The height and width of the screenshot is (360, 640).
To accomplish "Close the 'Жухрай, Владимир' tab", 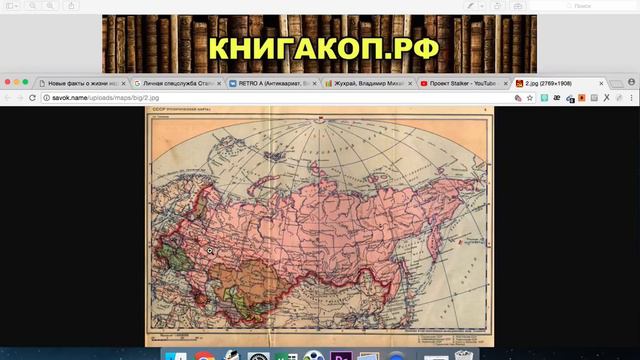I will click(x=410, y=83).
